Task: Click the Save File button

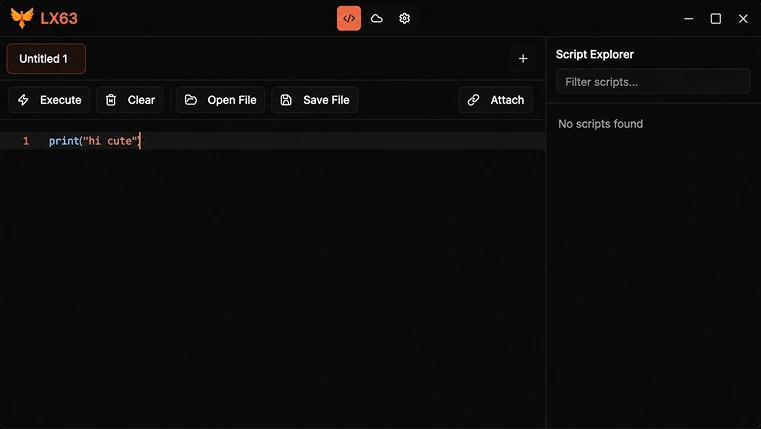Action: 314,100
